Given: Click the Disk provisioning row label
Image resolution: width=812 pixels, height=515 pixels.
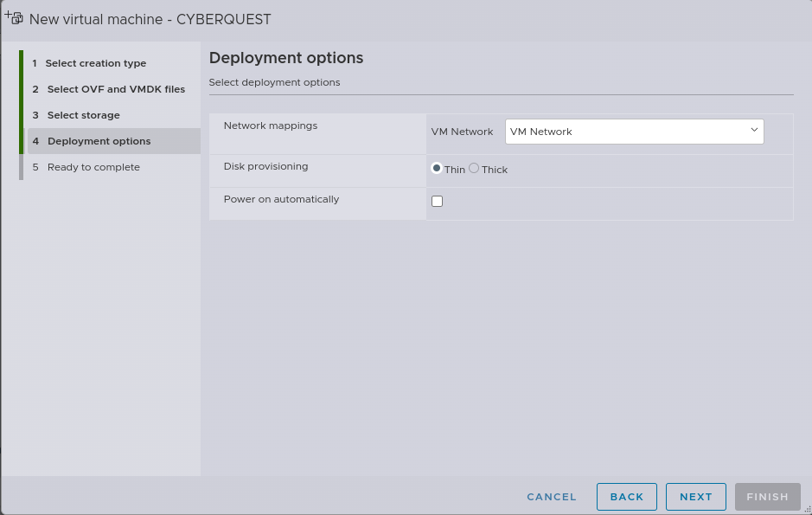Looking at the screenshot, I should point(265,166).
